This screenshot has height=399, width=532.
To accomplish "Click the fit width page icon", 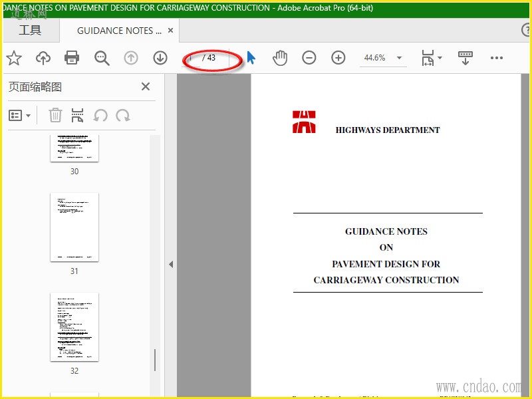I will pyautogui.click(x=428, y=58).
